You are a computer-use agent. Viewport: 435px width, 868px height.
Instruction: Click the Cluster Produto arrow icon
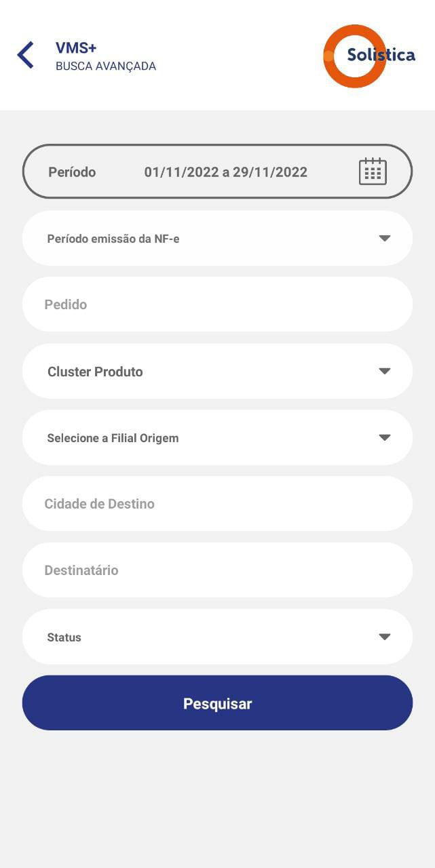pos(385,371)
